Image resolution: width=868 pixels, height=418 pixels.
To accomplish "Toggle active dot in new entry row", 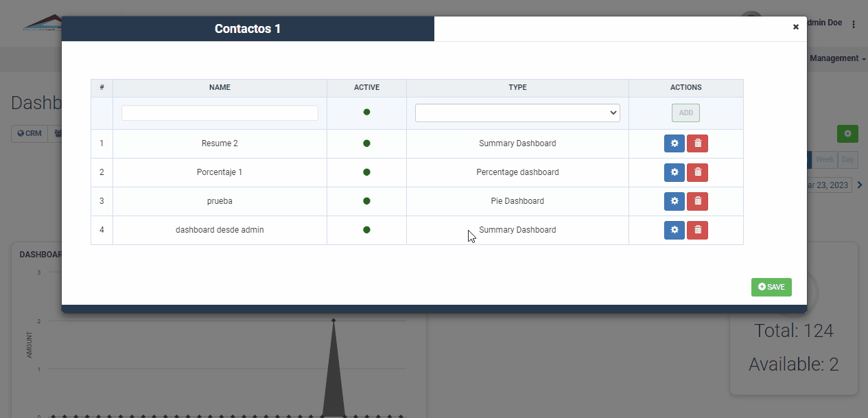I will (366, 112).
